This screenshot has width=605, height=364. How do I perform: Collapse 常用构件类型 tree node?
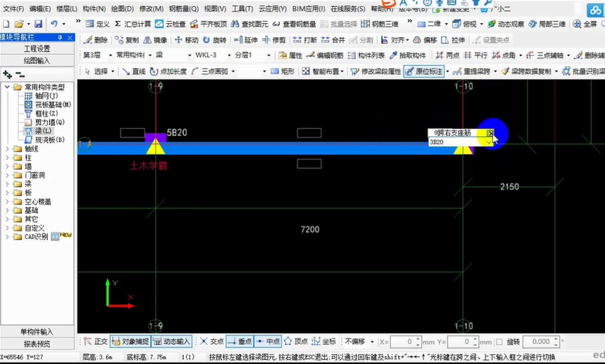(x=7, y=87)
